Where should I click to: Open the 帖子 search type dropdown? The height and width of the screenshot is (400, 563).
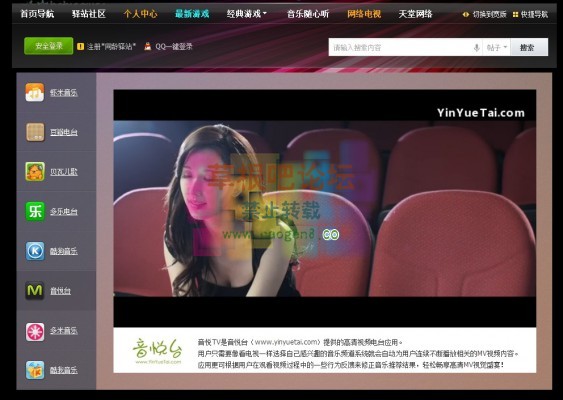[x=497, y=47]
